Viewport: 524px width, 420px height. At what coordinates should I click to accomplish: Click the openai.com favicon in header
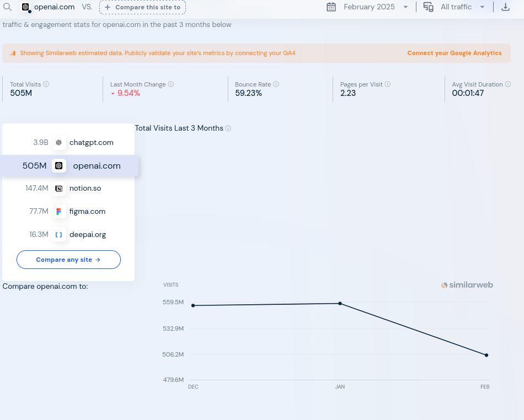(25, 7)
